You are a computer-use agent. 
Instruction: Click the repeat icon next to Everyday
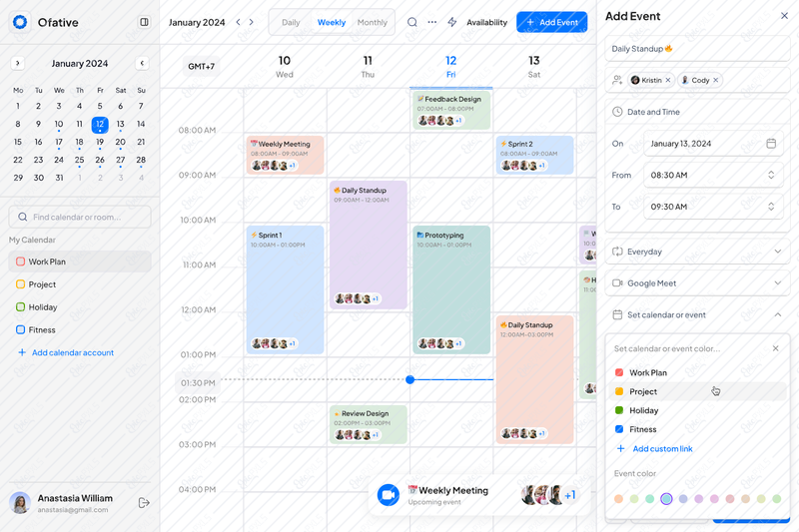tap(617, 252)
